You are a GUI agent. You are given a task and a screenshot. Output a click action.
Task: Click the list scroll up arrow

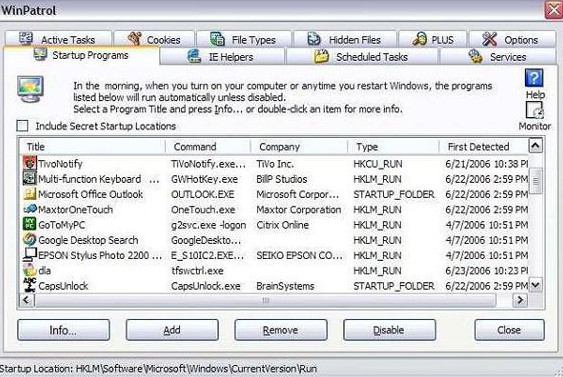(535, 145)
